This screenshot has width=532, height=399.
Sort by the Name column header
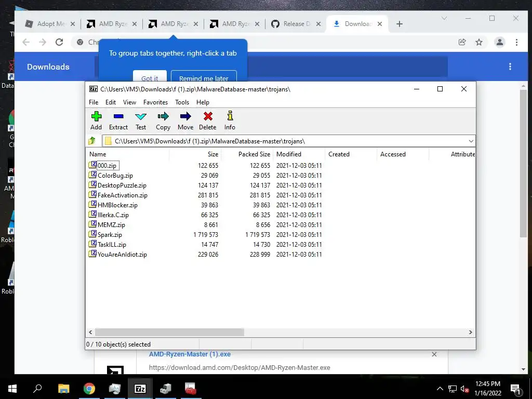tap(127, 154)
